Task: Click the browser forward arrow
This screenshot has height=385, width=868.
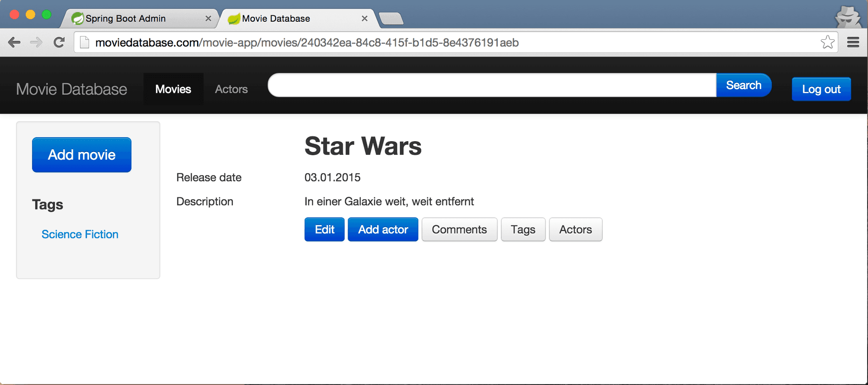Action: click(x=36, y=43)
